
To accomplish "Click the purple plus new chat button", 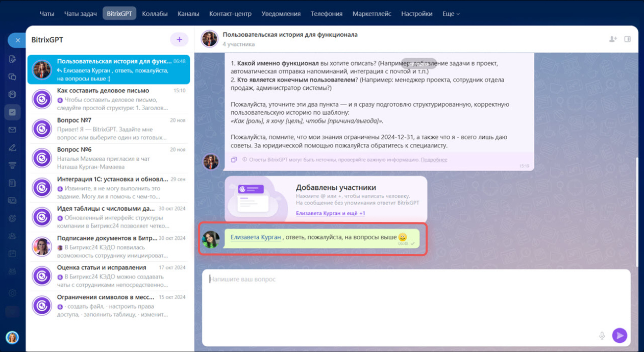I will click(x=179, y=39).
